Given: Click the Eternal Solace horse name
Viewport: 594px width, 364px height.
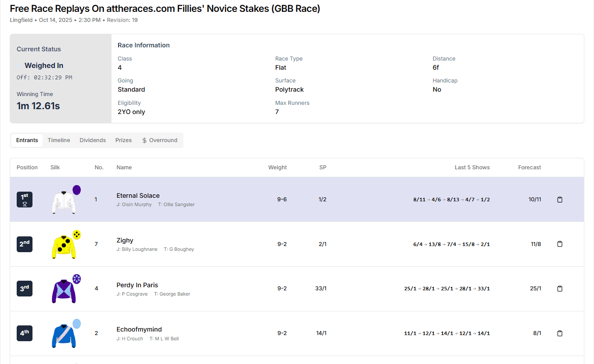Looking at the screenshot, I should (x=138, y=196).
